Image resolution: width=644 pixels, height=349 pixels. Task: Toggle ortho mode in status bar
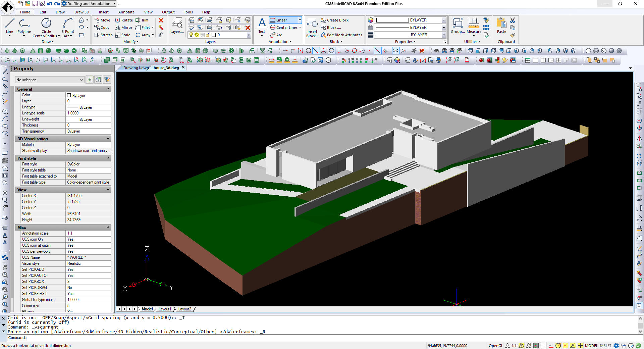pyautogui.click(x=551, y=346)
